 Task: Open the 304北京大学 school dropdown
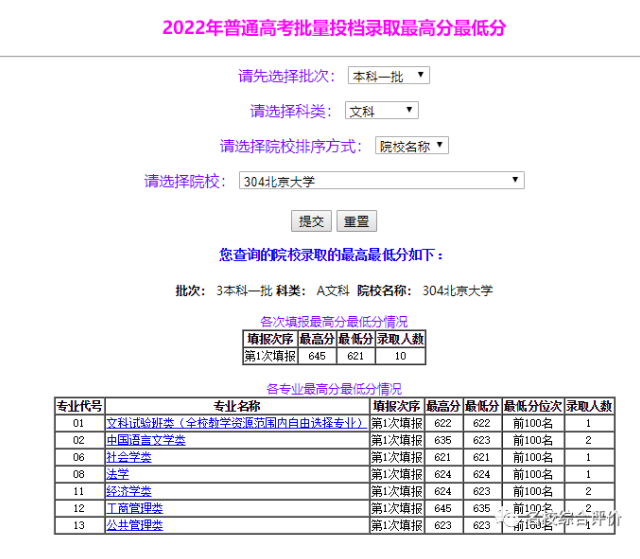pos(382,181)
